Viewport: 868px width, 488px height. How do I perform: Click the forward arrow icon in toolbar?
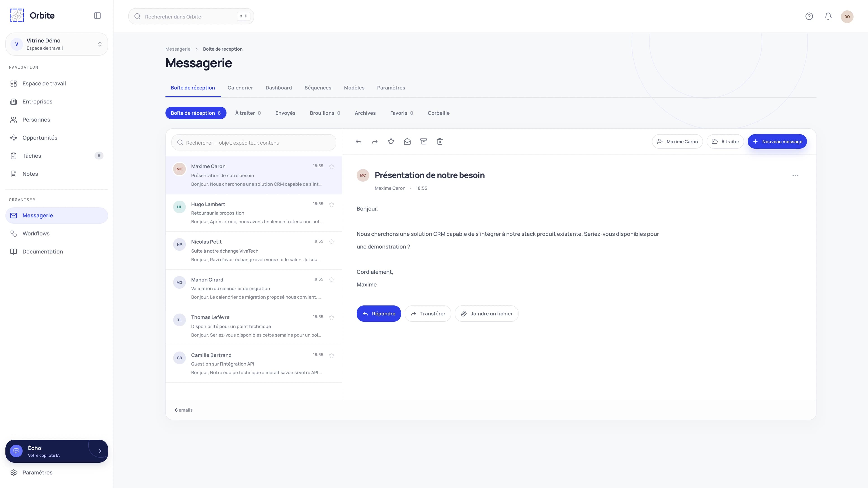pyautogui.click(x=375, y=141)
